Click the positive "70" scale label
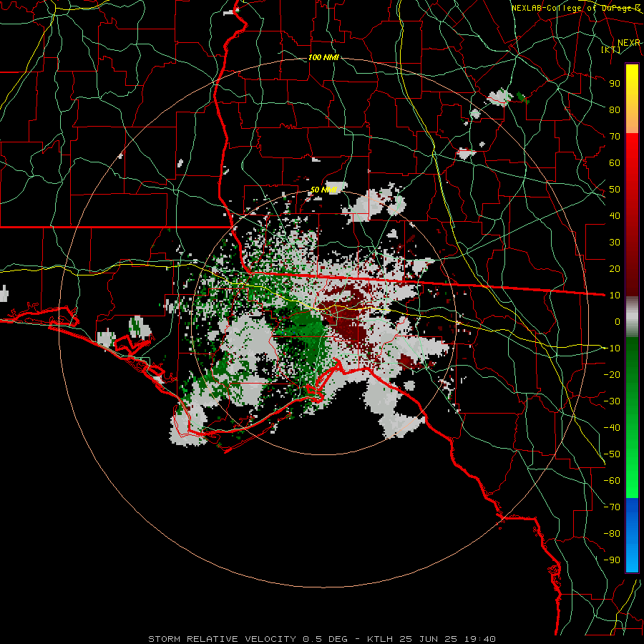The width and height of the screenshot is (644, 644). (x=615, y=137)
